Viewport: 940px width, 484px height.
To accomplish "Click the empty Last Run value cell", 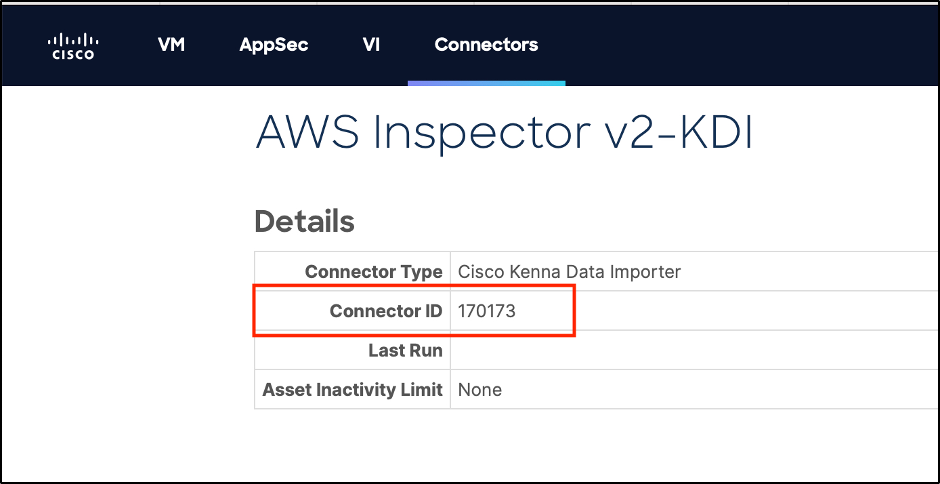I will [690, 350].
